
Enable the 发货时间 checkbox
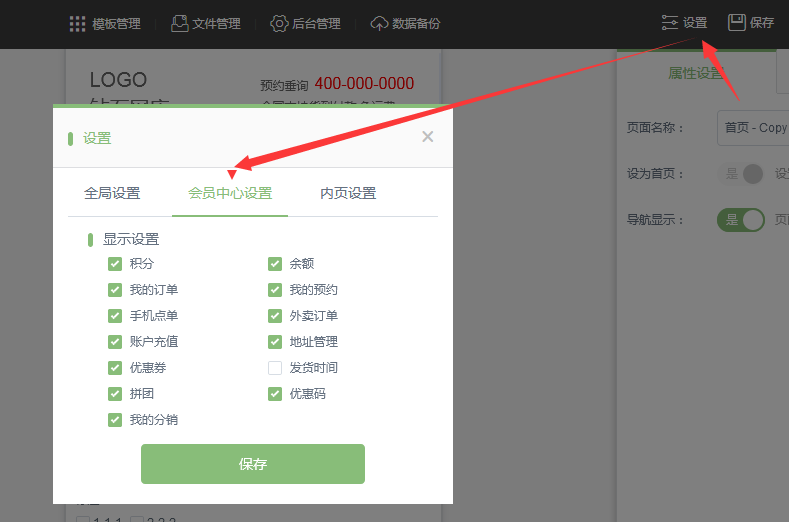click(275, 368)
